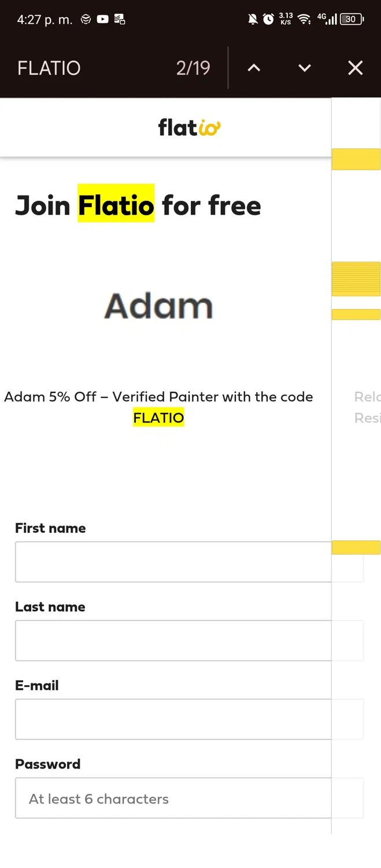Tap the alarm clock status icon
The height and width of the screenshot is (868, 381).
click(x=268, y=19)
